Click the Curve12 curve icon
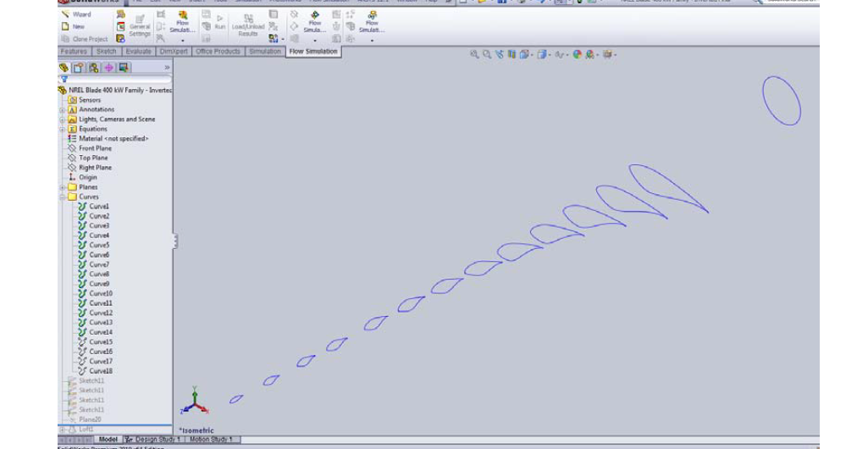 coord(82,313)
